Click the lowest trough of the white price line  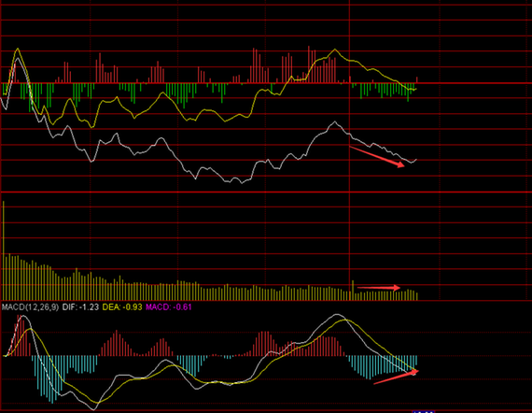(242, 183)
